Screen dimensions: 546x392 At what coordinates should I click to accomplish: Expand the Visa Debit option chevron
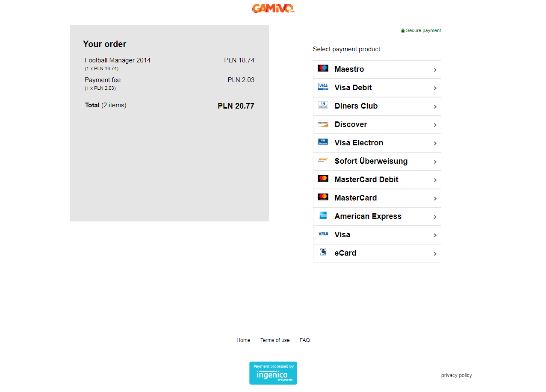click(435, 88)
